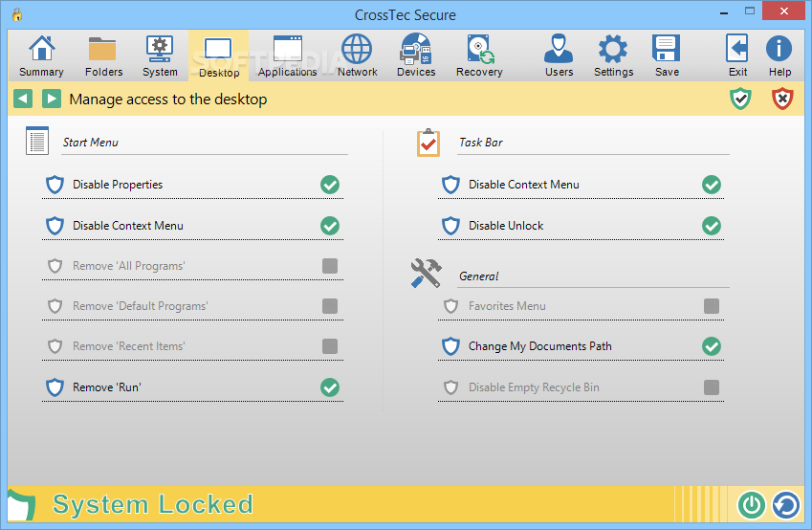Toggle Change My Documents Path checkmark
The image size is (812, 530).
tap(712, 346)
